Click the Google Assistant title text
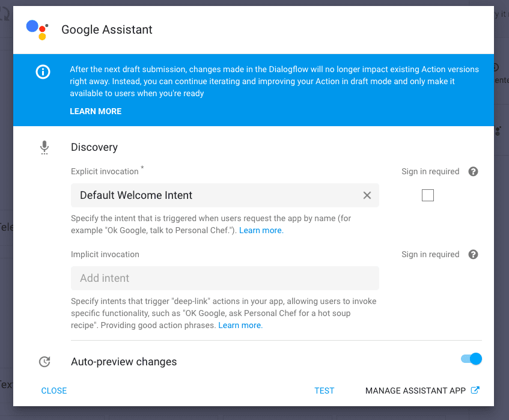This screenshot has width=509, height=420. pos(107,29)
